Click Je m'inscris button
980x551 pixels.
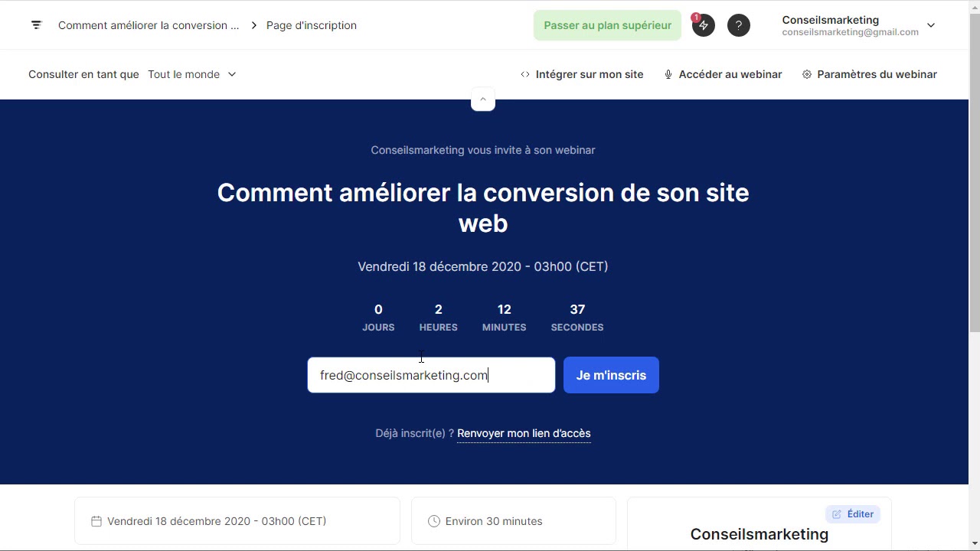pyautogui.click(x=611, y=375)
